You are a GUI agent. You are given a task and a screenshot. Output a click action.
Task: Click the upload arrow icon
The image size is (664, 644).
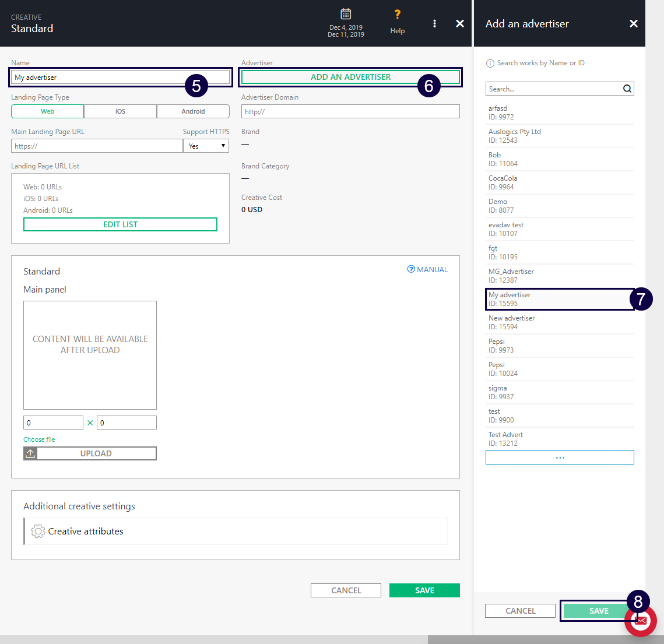pyautogui.click(x=31, y=453)
